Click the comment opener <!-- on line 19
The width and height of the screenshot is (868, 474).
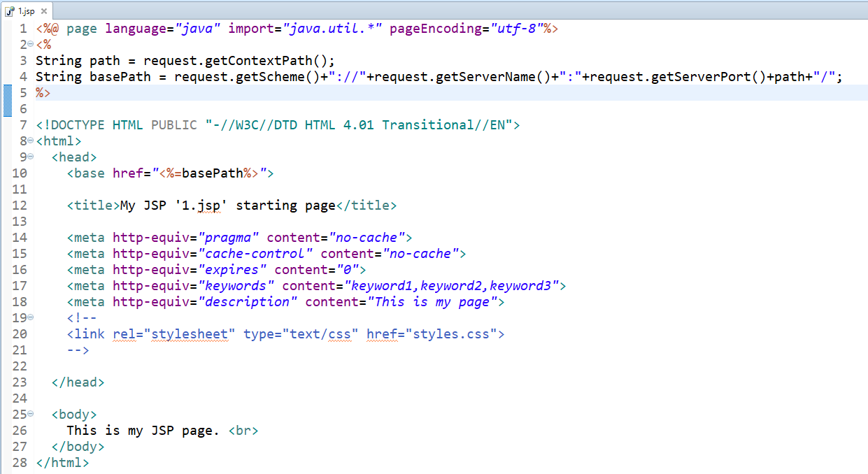(x=82, y=318)
